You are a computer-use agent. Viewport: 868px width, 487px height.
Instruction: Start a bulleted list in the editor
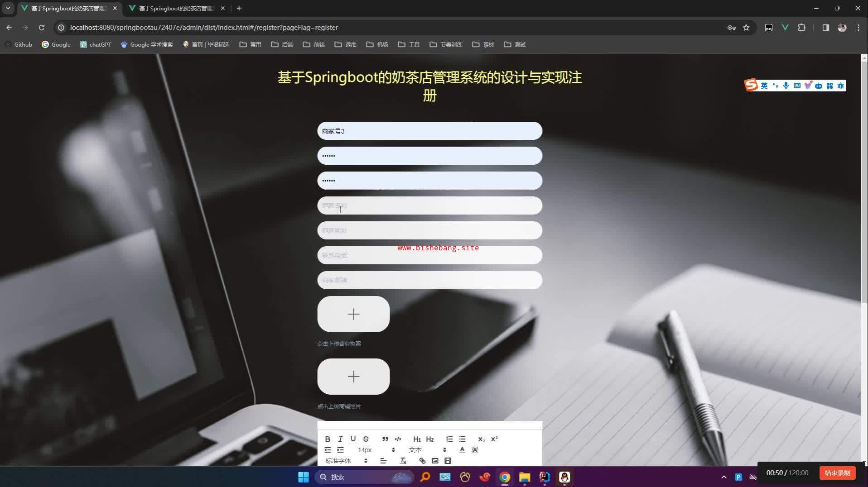point(462,439)
